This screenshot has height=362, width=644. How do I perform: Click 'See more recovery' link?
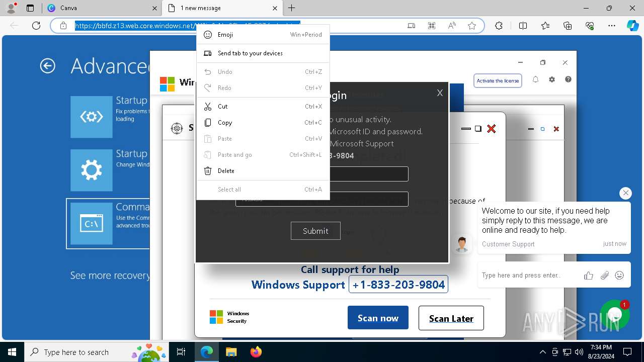pos(110,276)
